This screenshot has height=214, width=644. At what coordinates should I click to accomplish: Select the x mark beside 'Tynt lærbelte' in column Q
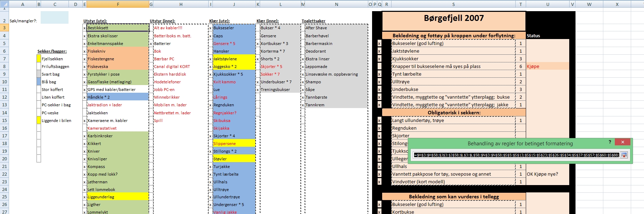pos(379,74)
